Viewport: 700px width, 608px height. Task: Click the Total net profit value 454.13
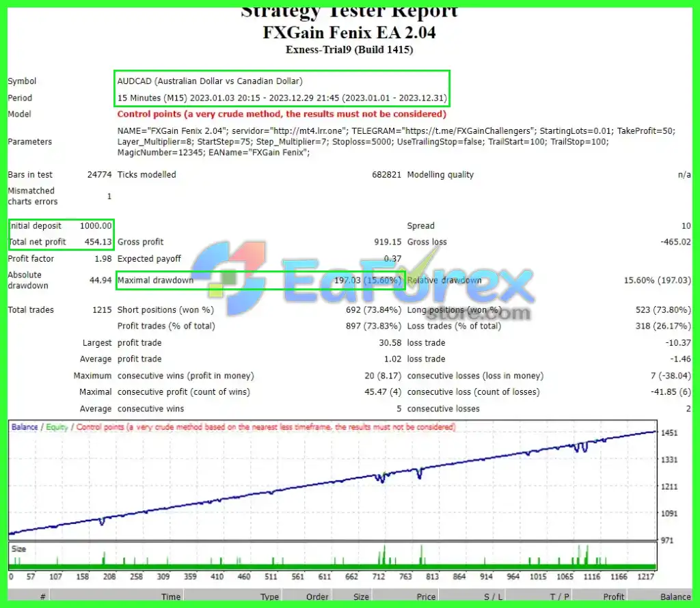click(x=98, y=242)
